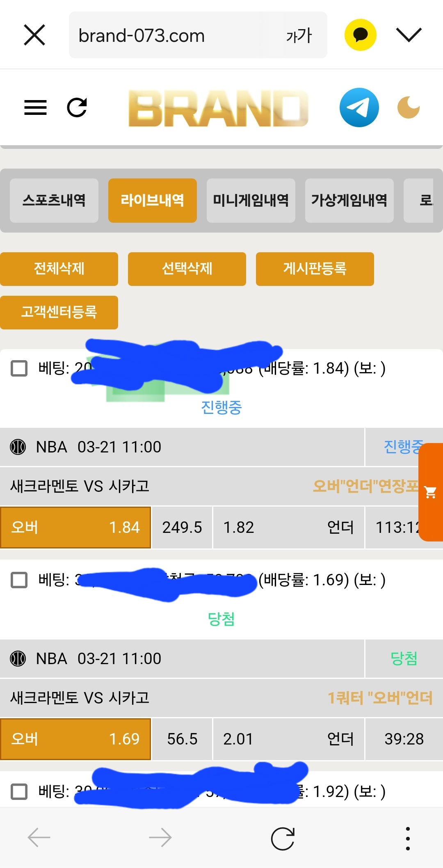Check the first bet entry checkbox
443x868 pixels.
(x=19, y=368)
